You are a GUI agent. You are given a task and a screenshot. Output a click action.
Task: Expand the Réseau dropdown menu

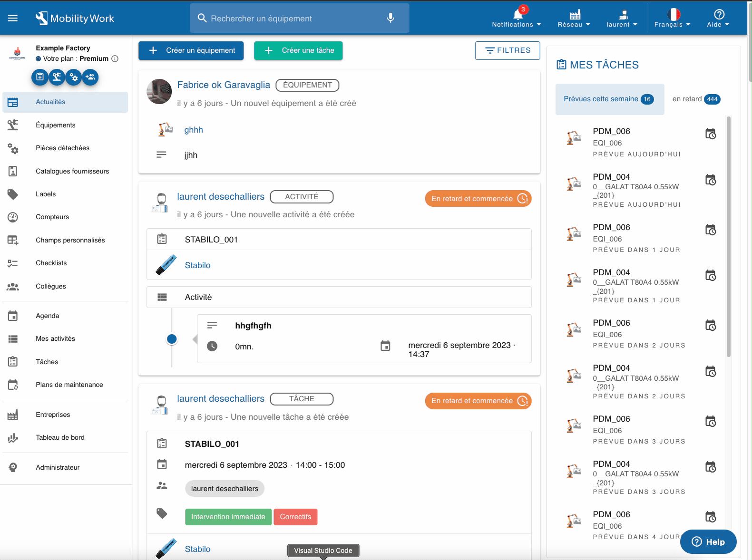(574, 18)
